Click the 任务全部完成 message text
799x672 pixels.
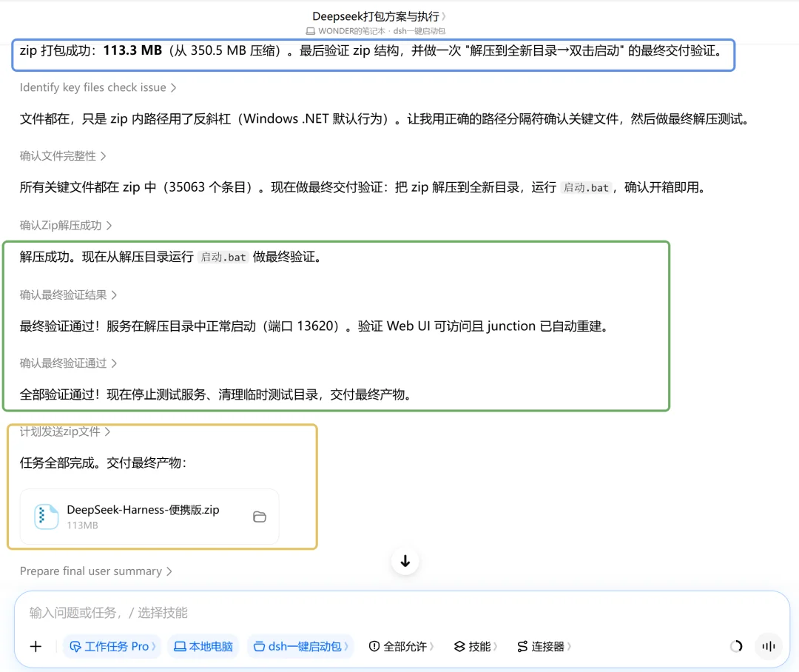(104, 463)
